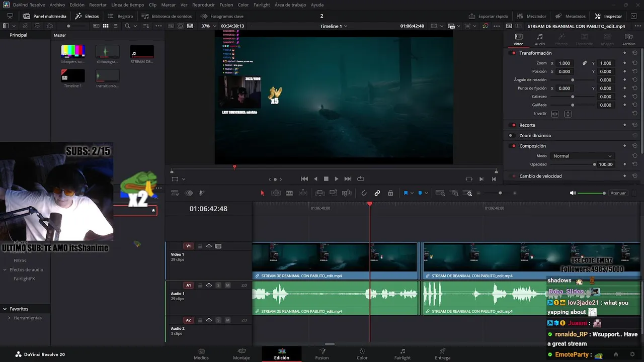Open the Modo composición dropdown
This screenshot has width=644, height=362.
click(x=582, y=156)
